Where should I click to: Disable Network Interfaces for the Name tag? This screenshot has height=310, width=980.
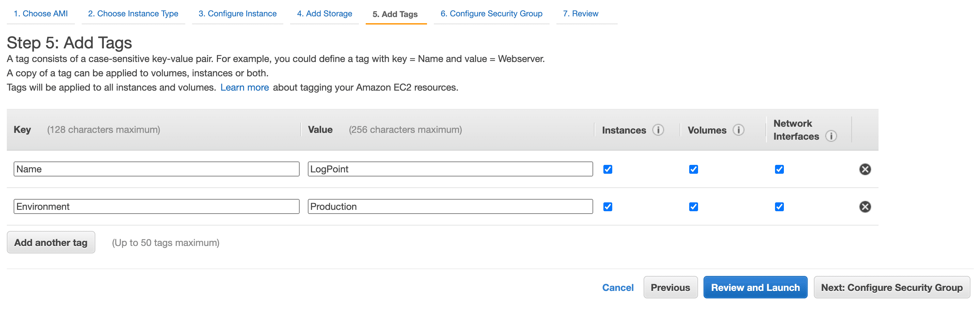click(x=779, y=169)
